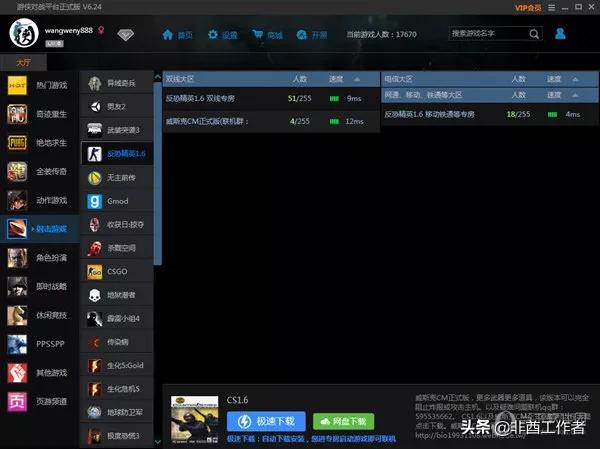The image size is (600, 449).
Task: Click the CS1.6 cover thumbnail
Action: click(194, 420)
